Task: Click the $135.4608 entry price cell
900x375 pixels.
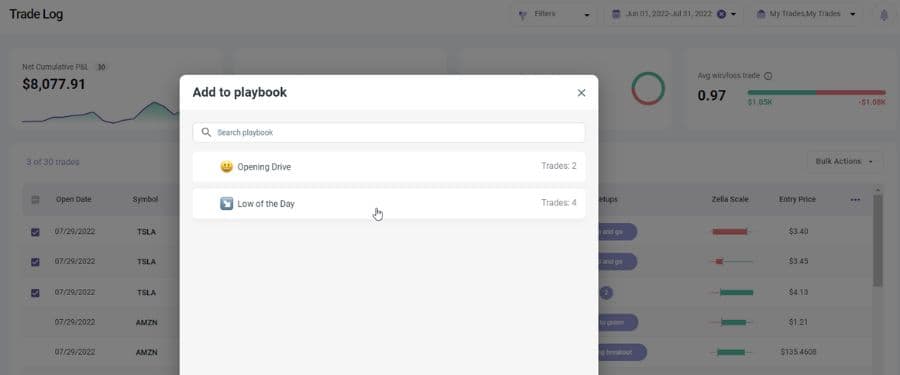Action: click(x=798, y=352)
